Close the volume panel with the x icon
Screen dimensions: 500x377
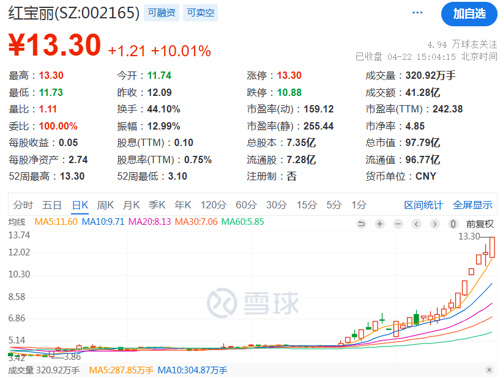489,370
